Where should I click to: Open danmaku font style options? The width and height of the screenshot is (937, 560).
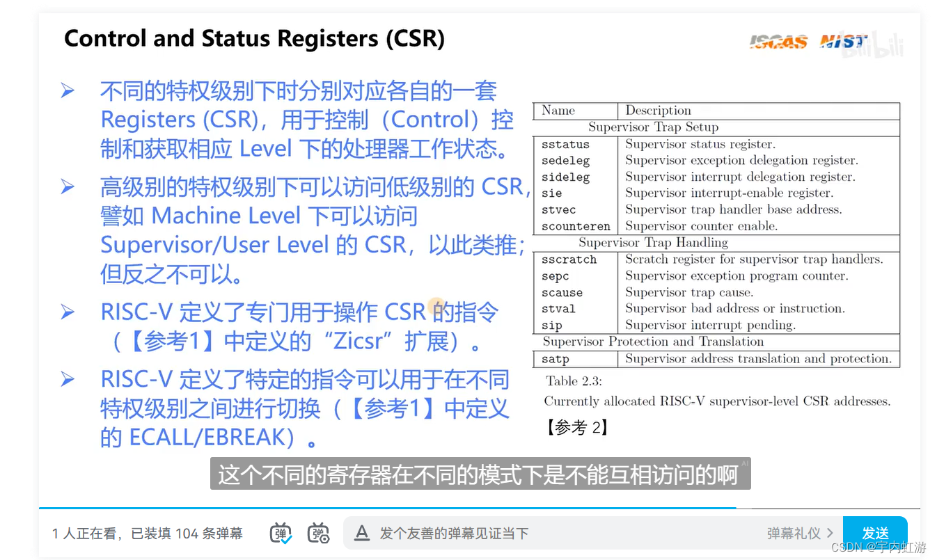point(362,534)
